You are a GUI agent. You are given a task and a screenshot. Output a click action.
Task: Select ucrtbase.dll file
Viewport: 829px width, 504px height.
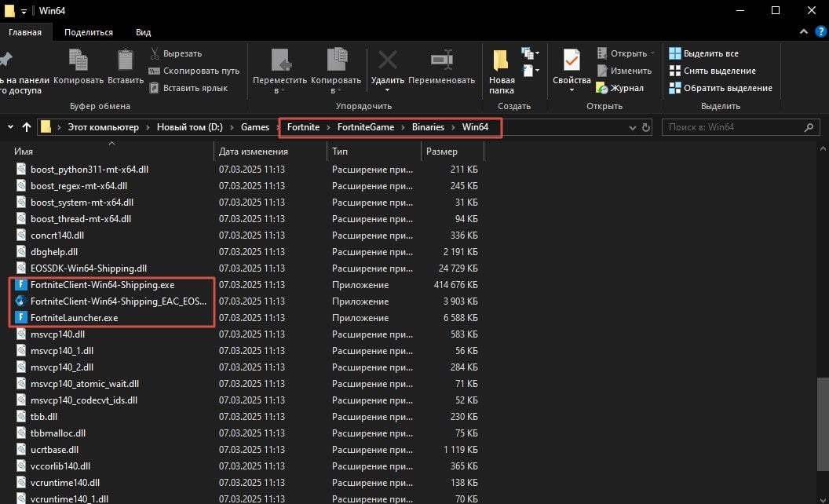tap(54, 450)
